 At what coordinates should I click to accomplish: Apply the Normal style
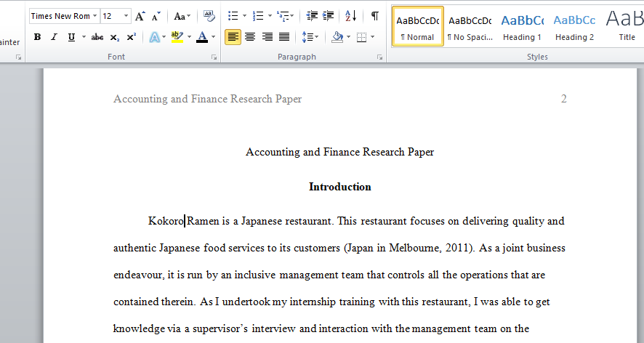coord(418,26)
